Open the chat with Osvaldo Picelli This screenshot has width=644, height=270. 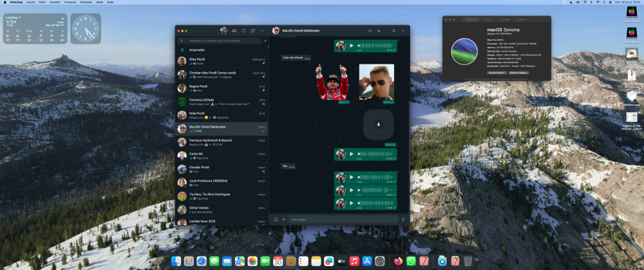click(222, 169)
